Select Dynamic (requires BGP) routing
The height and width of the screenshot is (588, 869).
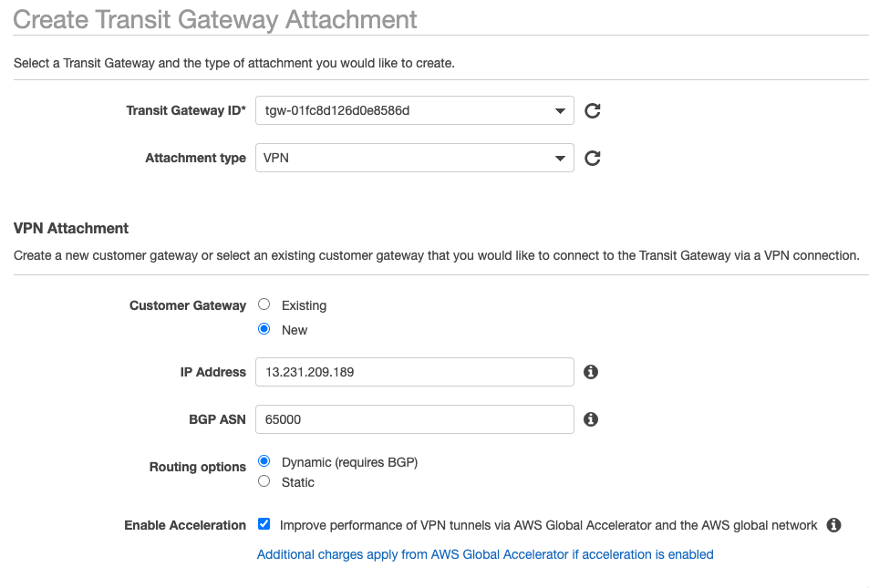[264, 461]
